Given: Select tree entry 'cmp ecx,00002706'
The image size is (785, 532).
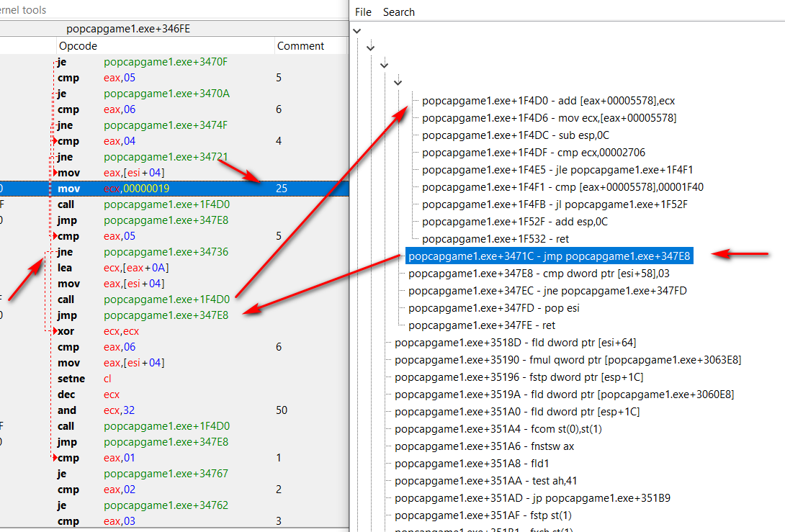Looking at the screenshot, I should coord(533,153).
